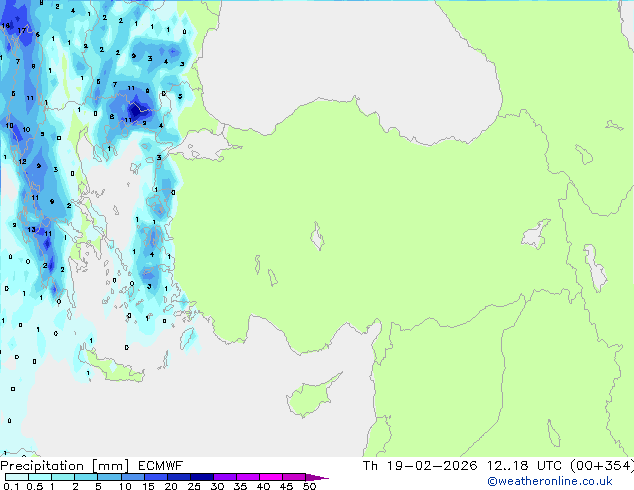The image size is (634, 490).
Task: Select the 5–10 mm legend swatch
Action: pos(109,477)
